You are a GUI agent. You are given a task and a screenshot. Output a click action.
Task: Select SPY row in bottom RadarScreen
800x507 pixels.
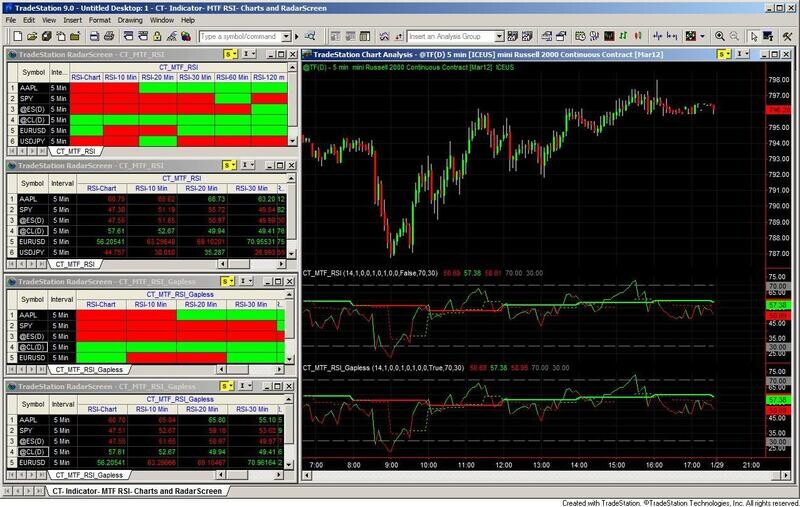(x=146, y=430)
